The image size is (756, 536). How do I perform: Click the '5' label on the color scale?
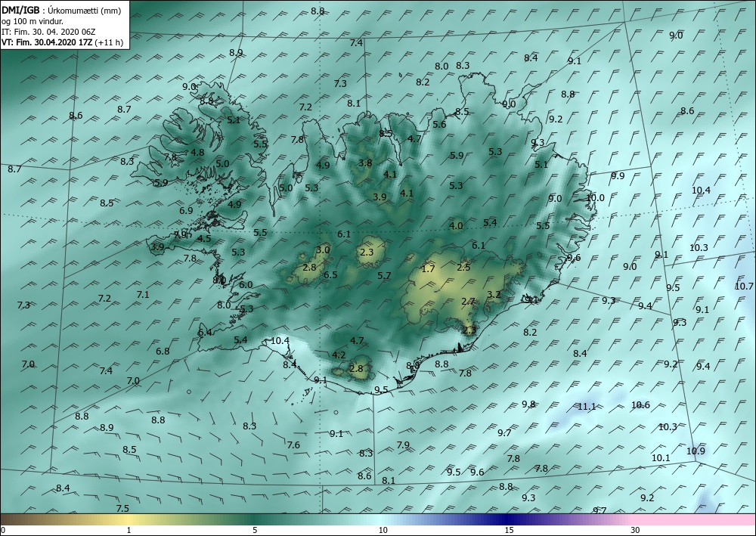(x=255, y=531)
